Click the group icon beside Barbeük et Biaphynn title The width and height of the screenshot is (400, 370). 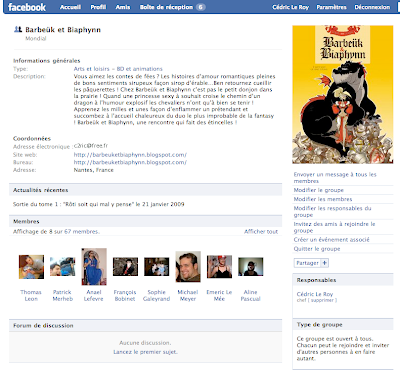(x=18, y=29)
